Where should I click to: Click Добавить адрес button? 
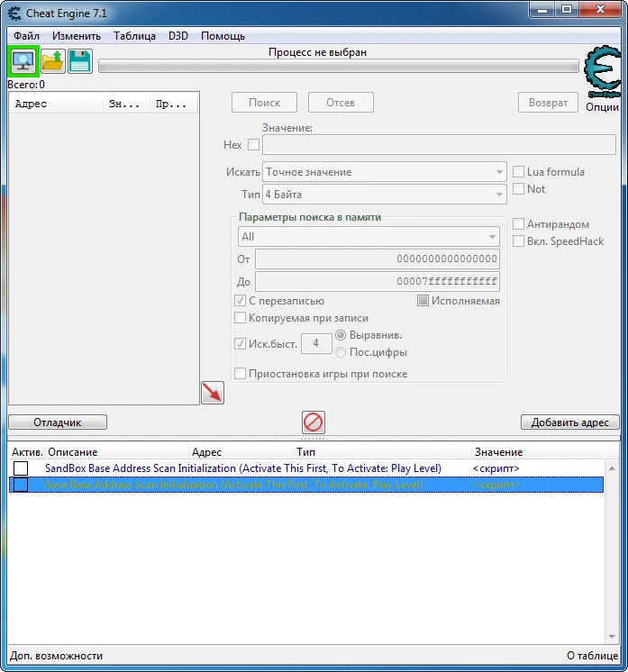[570, 422]
